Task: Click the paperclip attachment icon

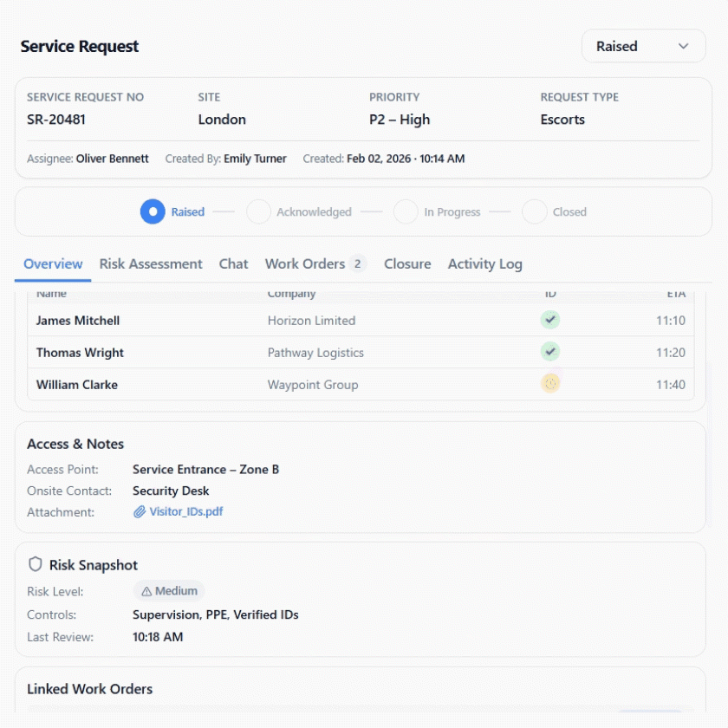Action: click(139, 512)
